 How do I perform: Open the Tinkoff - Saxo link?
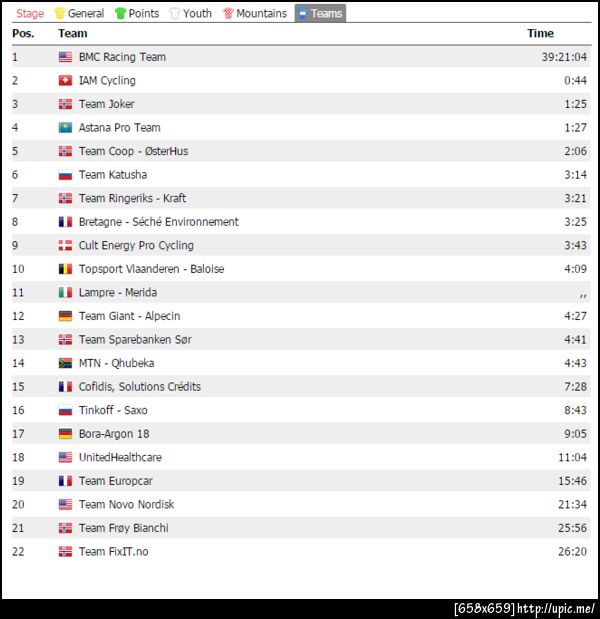[113, 410]
